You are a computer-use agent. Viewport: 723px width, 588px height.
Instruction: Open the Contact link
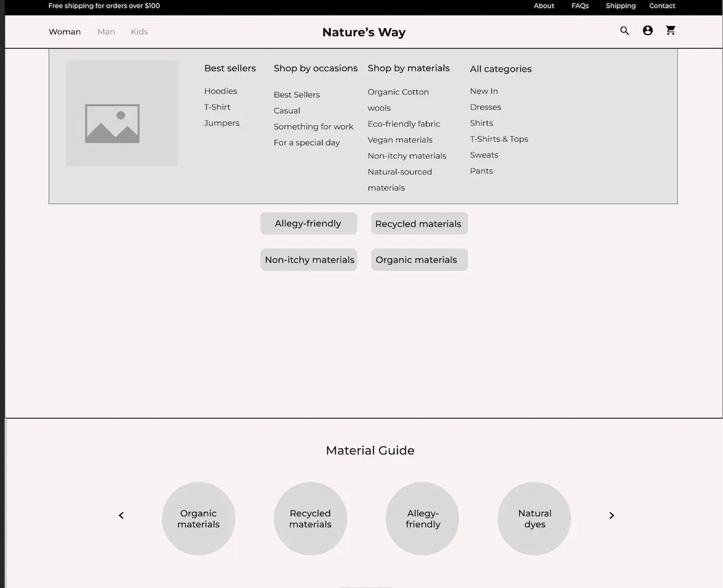click(x=662, y=6)
